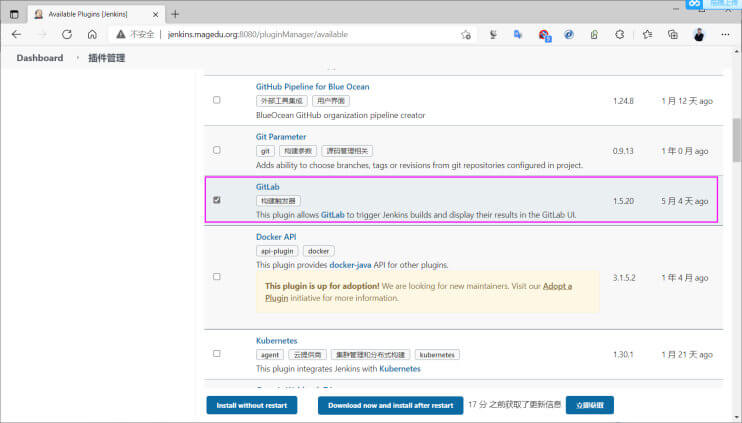Open 插件管理 breadcrumb link
The height and width of the screenshot is (423, 742).
point(106,58)
